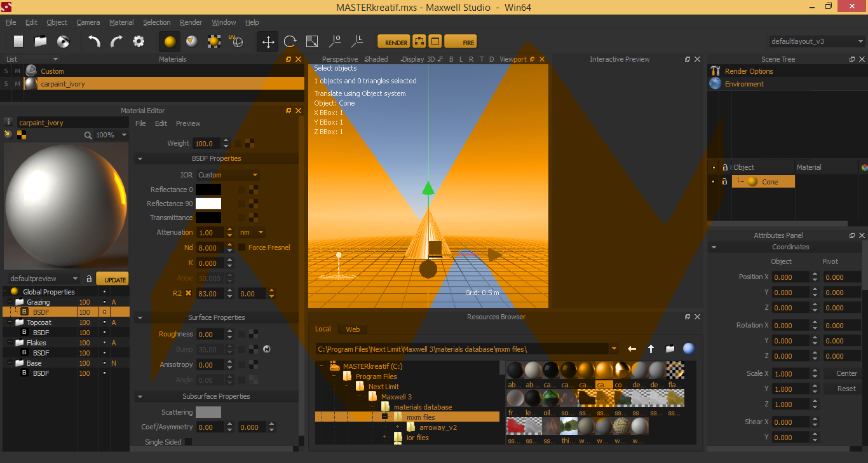Toggle the Force Fresnel checkbox

(x=242, y=247)
